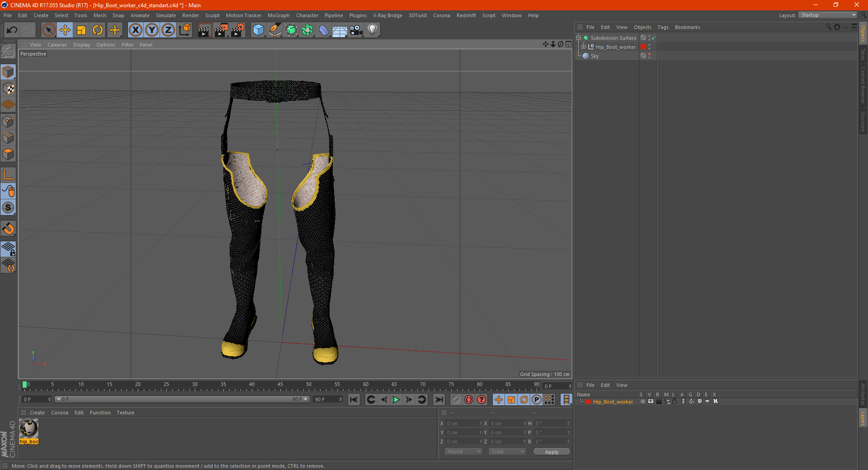Click Hip_Boot_worker red layer color swatch
The height and width of the screenshot is (470, 868).
point(643,47)
